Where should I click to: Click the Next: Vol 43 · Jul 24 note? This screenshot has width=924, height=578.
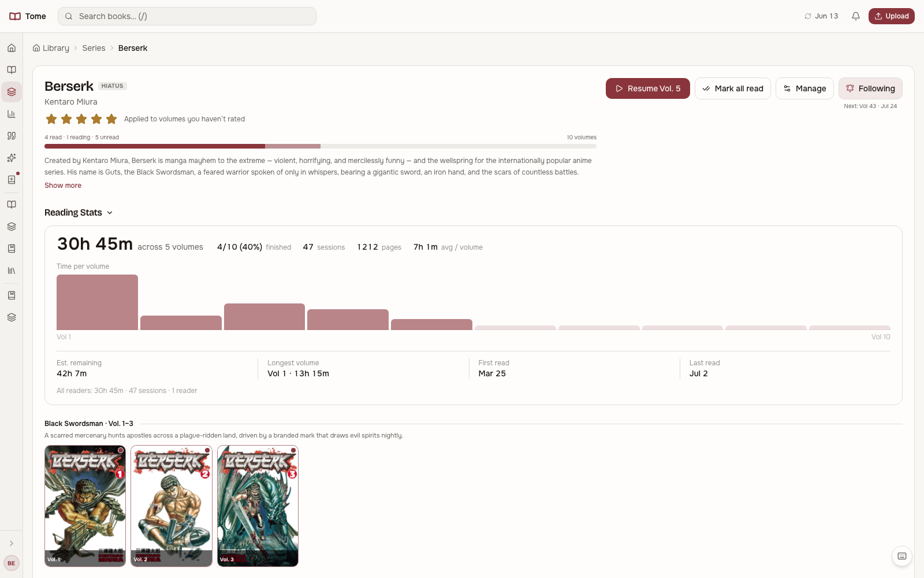point(870,106)
